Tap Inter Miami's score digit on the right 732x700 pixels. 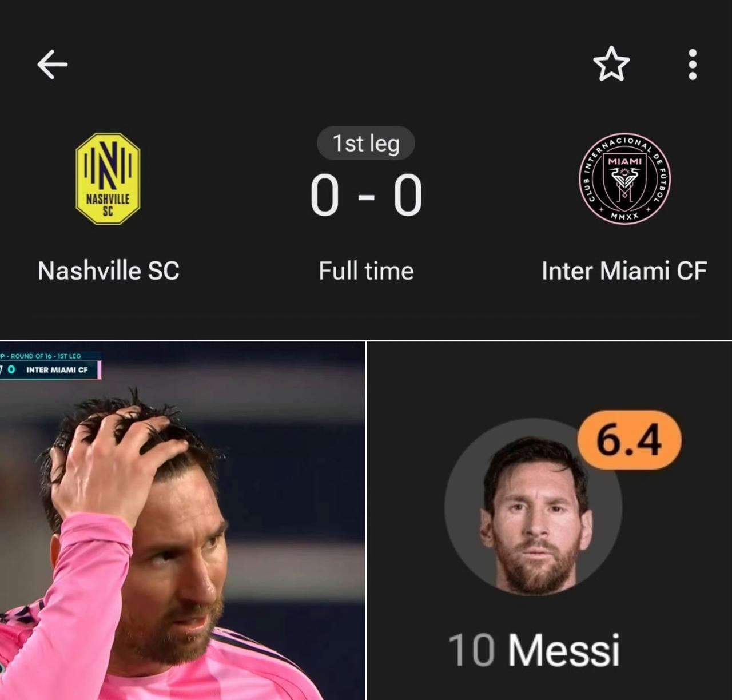click(408, 196)
